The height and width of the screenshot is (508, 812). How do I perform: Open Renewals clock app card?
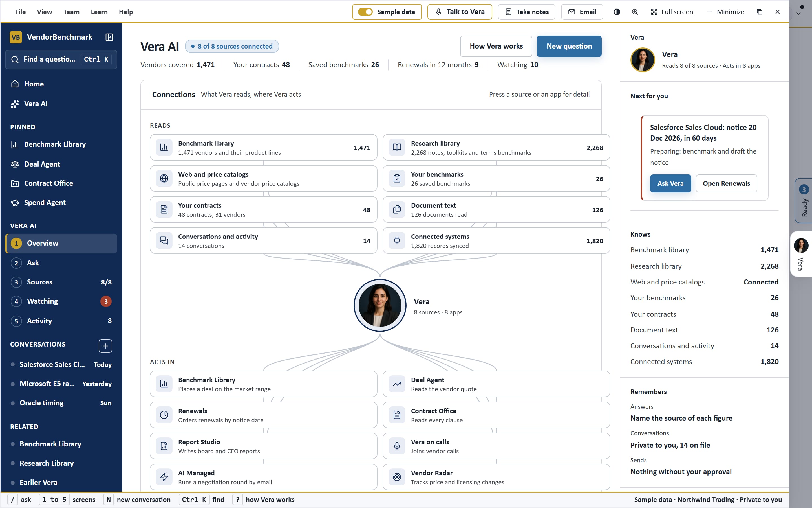[263, 415]
